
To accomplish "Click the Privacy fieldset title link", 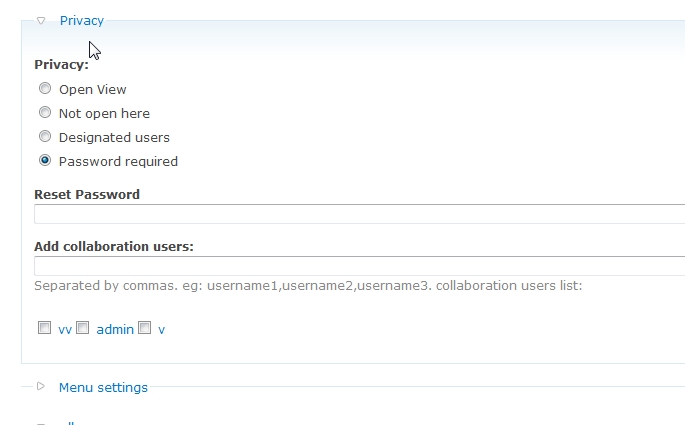I will point(82,21).
